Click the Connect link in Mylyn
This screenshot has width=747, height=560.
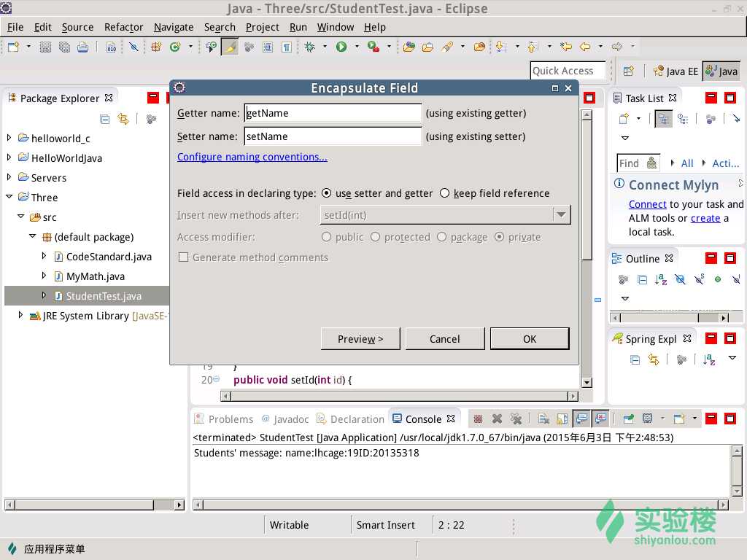pos(648,204)
